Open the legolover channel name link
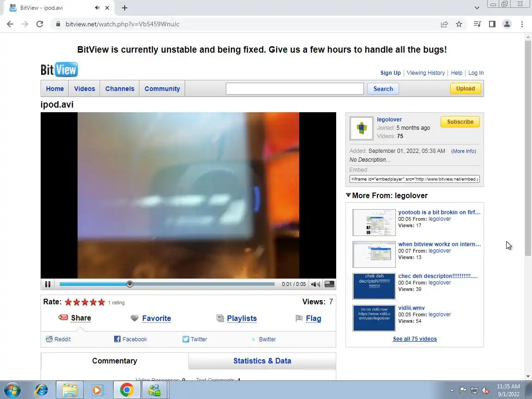Image resolution: width=532 pixels, height=399 pixels. tap(389, 120)
